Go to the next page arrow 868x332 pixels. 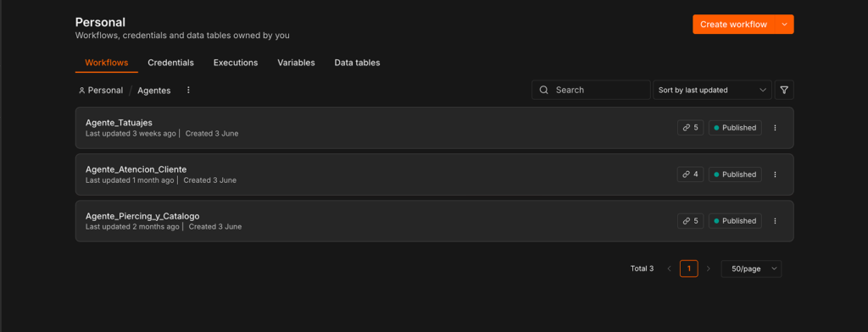pyautogui.click(x=709, y=268)
